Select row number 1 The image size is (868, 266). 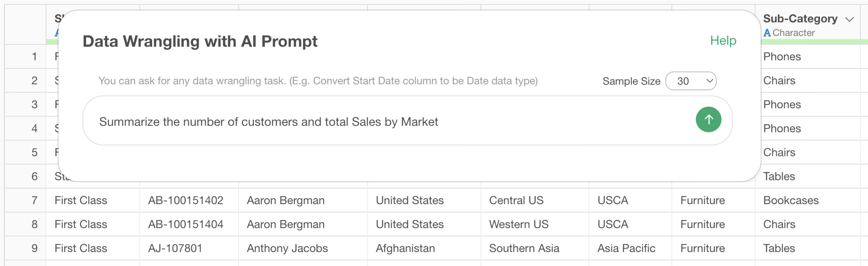point(34,57)
